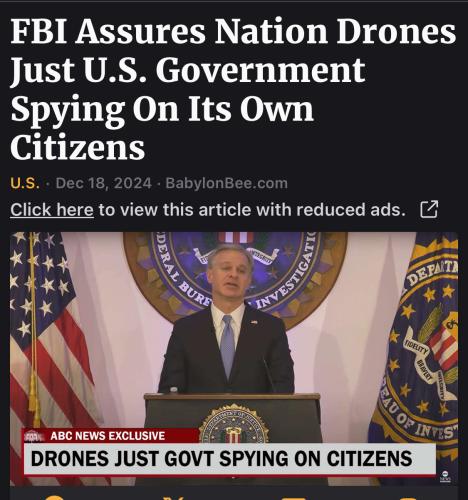The width and height of the screenshot is (468, 500).
Task: Open the FBI press conference article image
Action: click(234, 359)
